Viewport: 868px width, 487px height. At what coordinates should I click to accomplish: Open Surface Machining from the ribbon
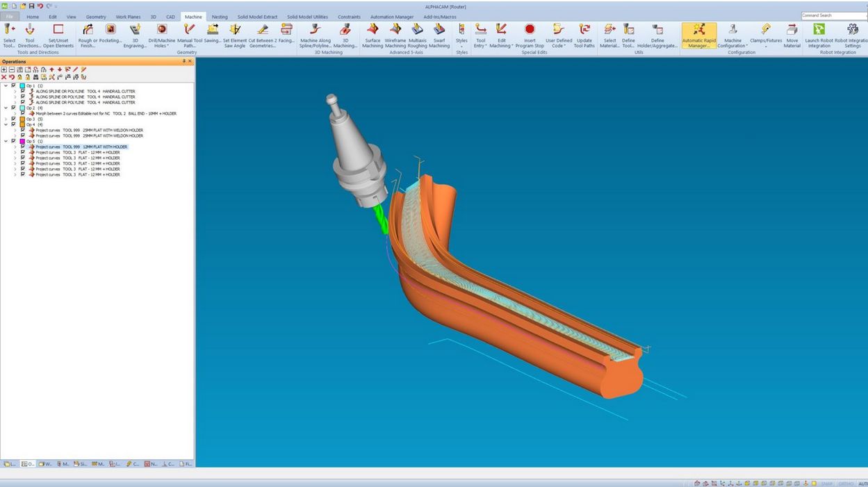click(x=372, y=30)
